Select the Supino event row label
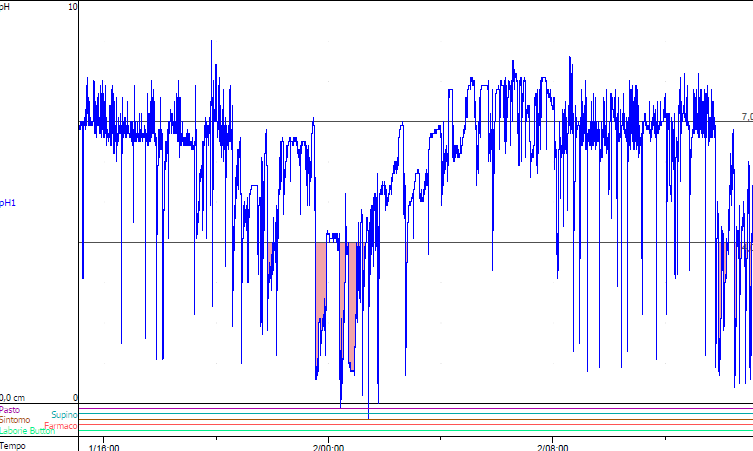 64,414
